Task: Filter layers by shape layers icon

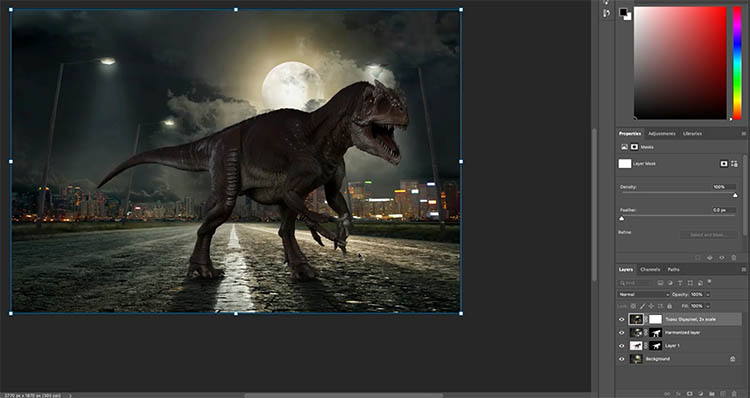Action: [x=690, y=283]
